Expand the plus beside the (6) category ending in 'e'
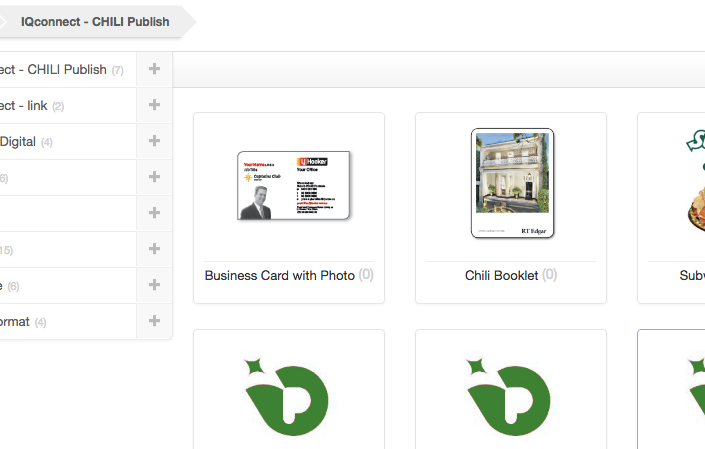This screenshot has width=705, height=449. [x=154, y=285]
